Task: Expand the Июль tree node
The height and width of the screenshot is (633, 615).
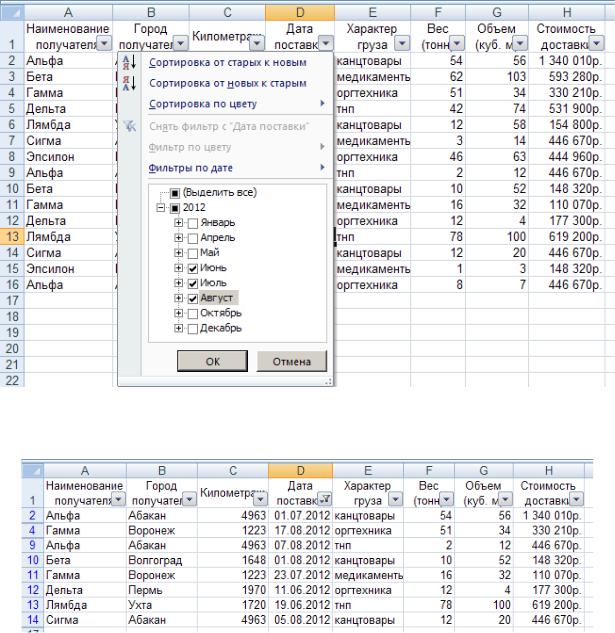Action: click(178, 283)
